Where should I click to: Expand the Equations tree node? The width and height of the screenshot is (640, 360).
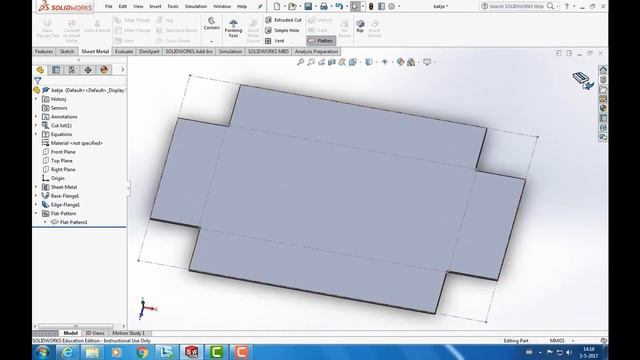pyautogui.click(x=36, y=134)
